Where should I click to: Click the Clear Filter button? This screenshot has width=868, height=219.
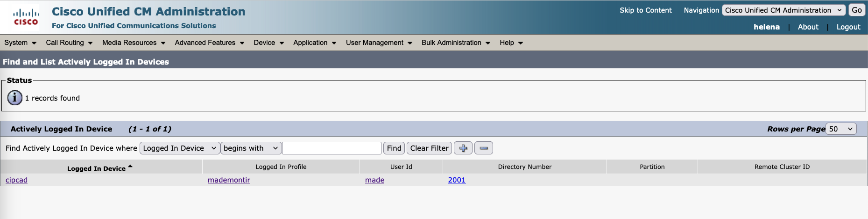pyautogui.click(x=429, y=148)
